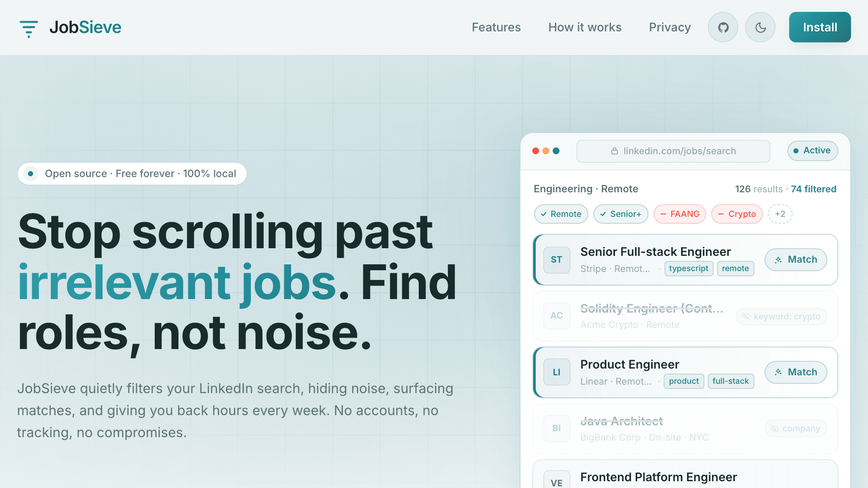
Task: Click hidden-eye icon on company badge
Action: (x=775, y=428)
